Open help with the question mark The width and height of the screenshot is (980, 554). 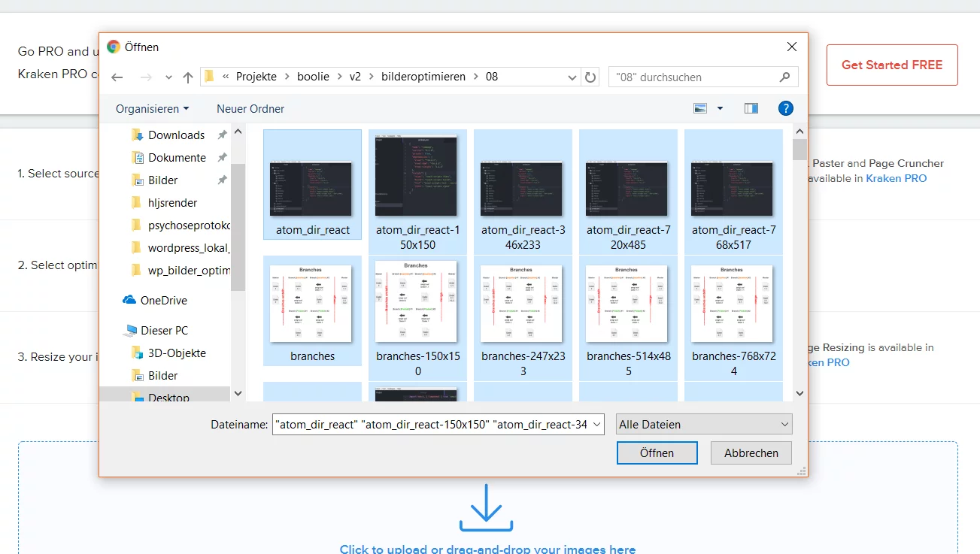pyautogui.click(x=786, y=108)
